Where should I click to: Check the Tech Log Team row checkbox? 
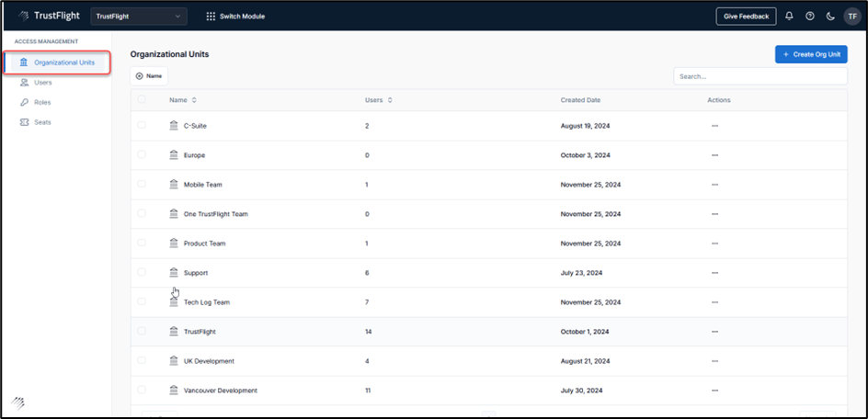click(142, 301)
